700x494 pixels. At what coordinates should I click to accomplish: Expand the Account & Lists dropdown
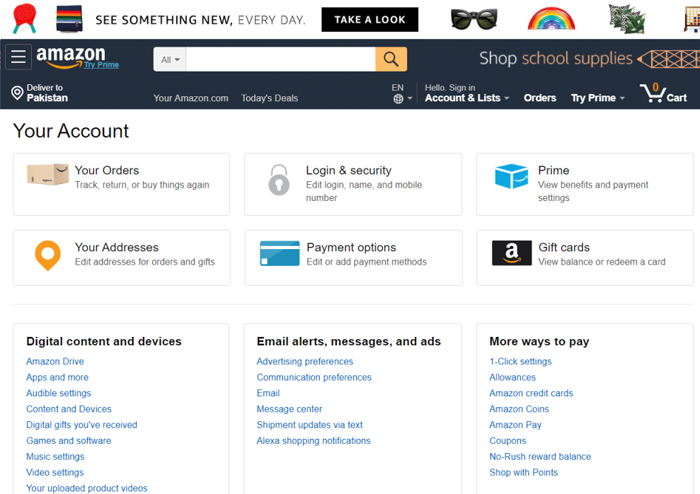[467, 93]
